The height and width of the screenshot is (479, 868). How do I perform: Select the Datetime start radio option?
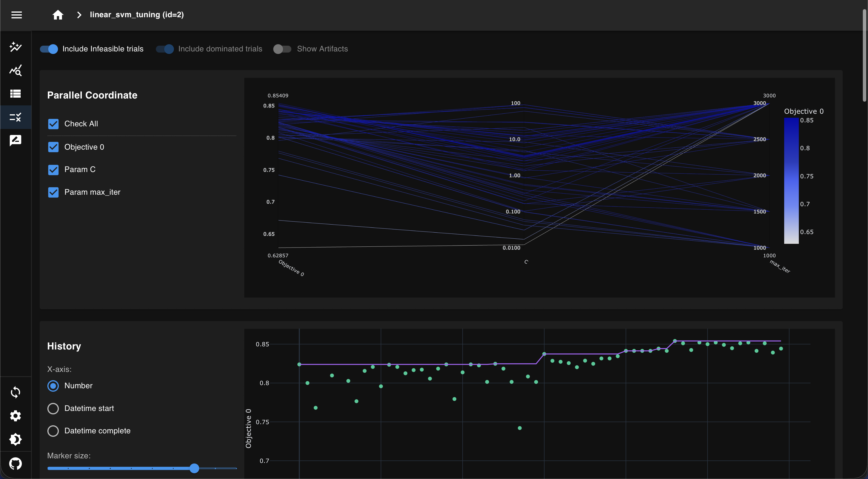(x=53, y=408)
